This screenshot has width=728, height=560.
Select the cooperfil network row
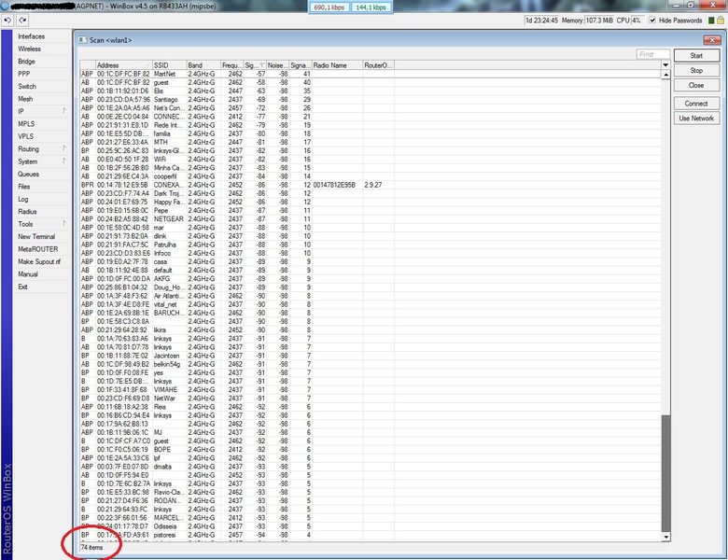(x=370, y=176)
